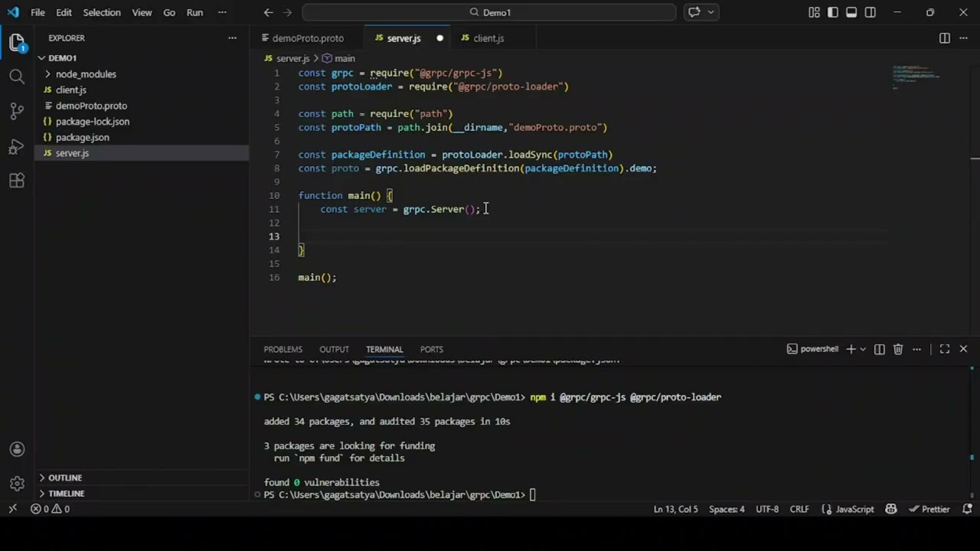The image size is (980, 551).
Task: Click the VS Code logo icon
Action: point(13,12)
